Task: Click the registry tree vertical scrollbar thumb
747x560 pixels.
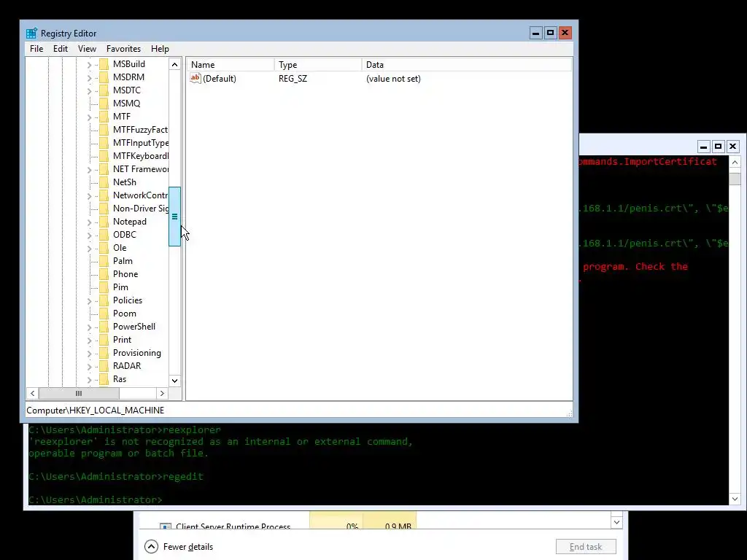Action: [174, 217]
